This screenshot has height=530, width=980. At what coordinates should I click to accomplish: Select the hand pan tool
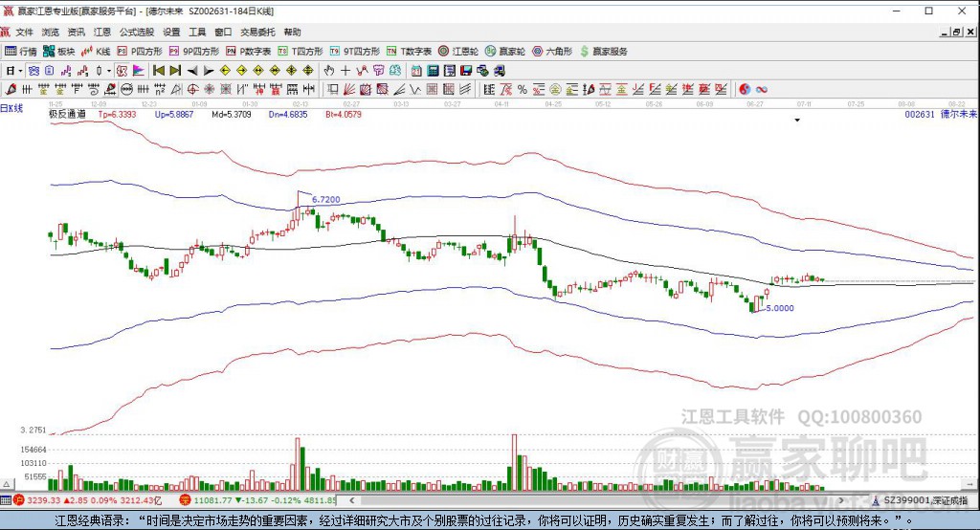[x=328, y=71]
